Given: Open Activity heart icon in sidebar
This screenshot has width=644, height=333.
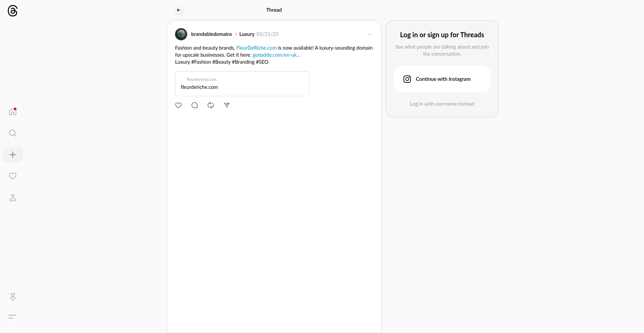Looking at the screenshot, I should click(x=13, y=176).
